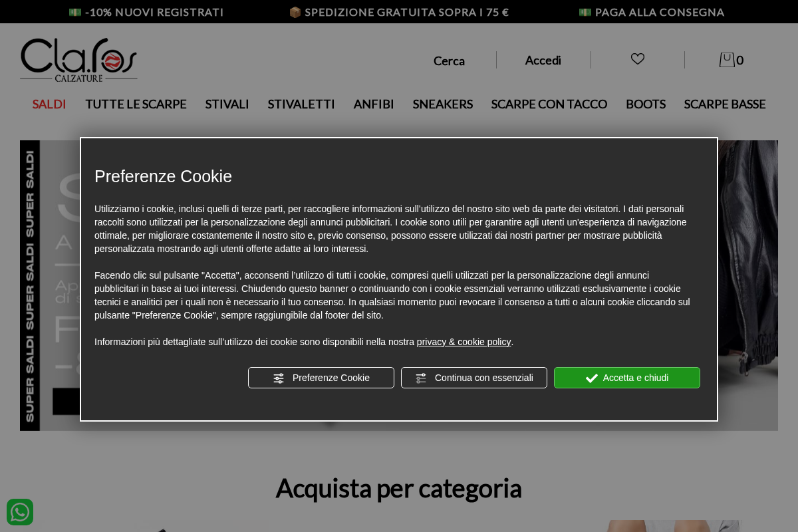The height and width of the screenshot is (532, 798).
Task: Browse the SNEAKERS category
Action: [x=442, y=104]
